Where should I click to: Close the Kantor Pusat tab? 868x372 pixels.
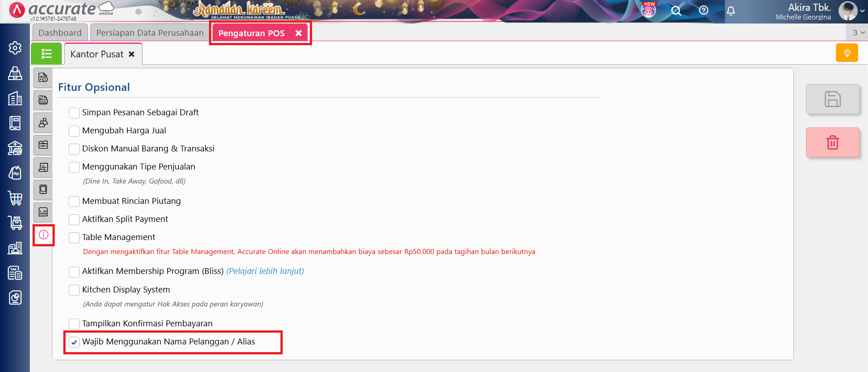point(132,54)
